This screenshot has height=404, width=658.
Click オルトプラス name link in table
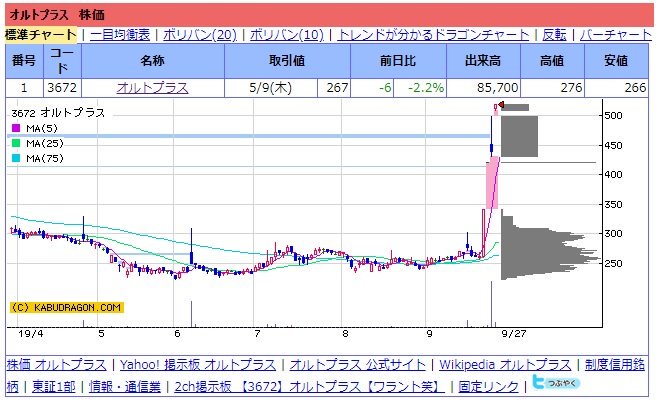click(x=152, y=88)
